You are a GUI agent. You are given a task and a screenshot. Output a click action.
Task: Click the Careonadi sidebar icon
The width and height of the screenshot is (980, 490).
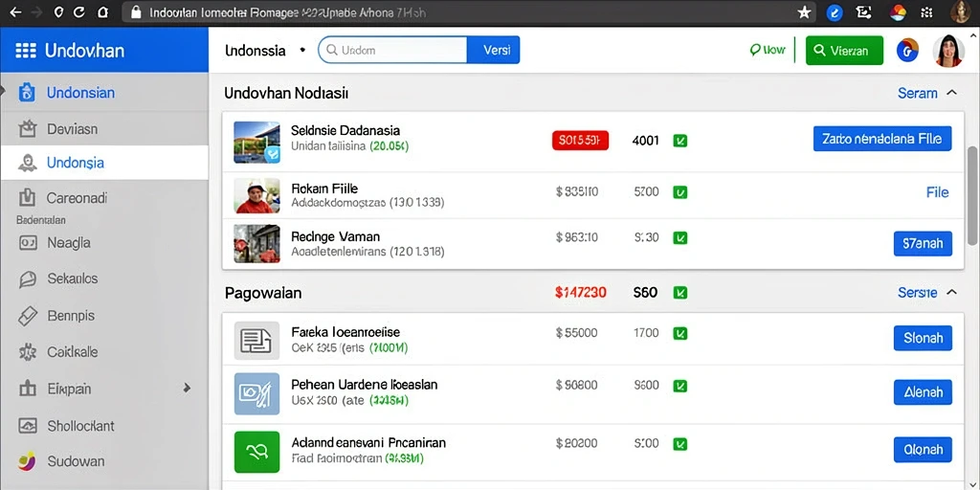point(27,198)
